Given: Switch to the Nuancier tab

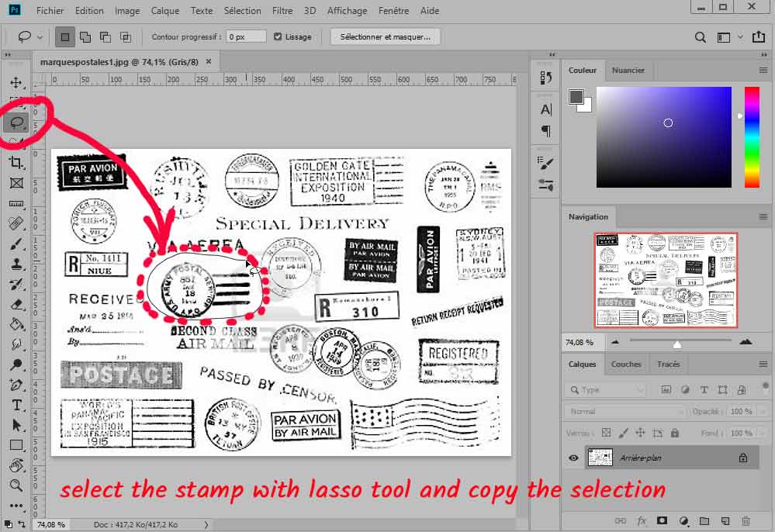Looking at the screenshot, I should [x=628, y=70].
